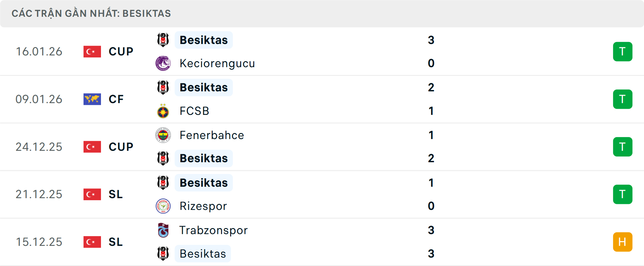The height and width of the screenshot is (266, 644).
Task: Click the Trabzonspor club logo
Action: point(163,230)
